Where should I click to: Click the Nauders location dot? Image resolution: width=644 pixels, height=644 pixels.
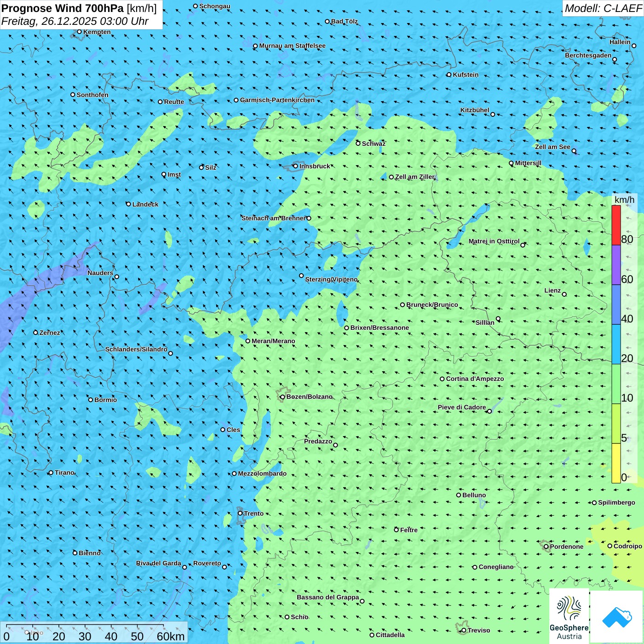117,276
